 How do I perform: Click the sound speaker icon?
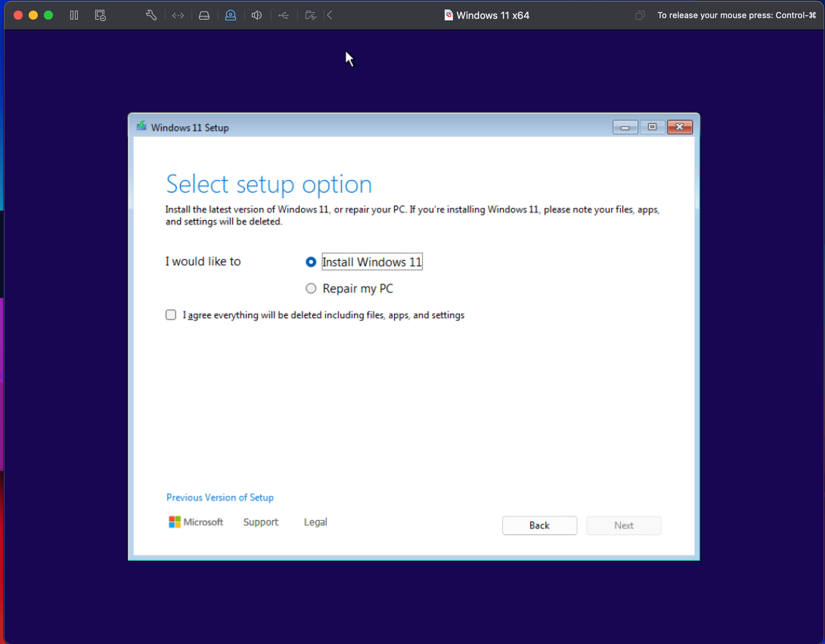click(257, 15)
